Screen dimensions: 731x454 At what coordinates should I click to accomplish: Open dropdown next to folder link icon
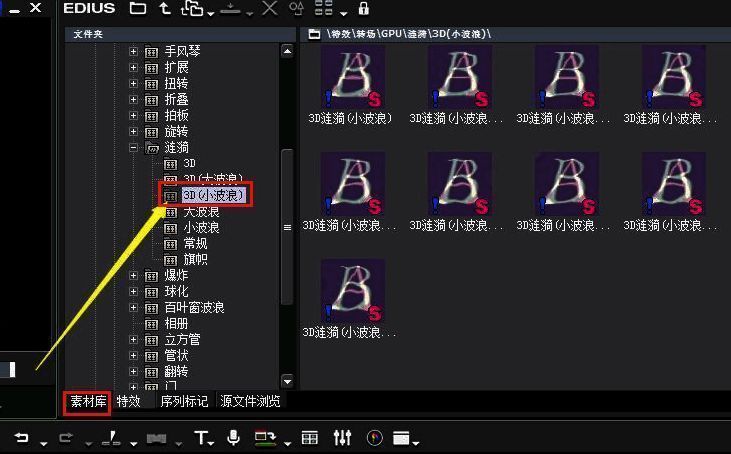[211, 14]
